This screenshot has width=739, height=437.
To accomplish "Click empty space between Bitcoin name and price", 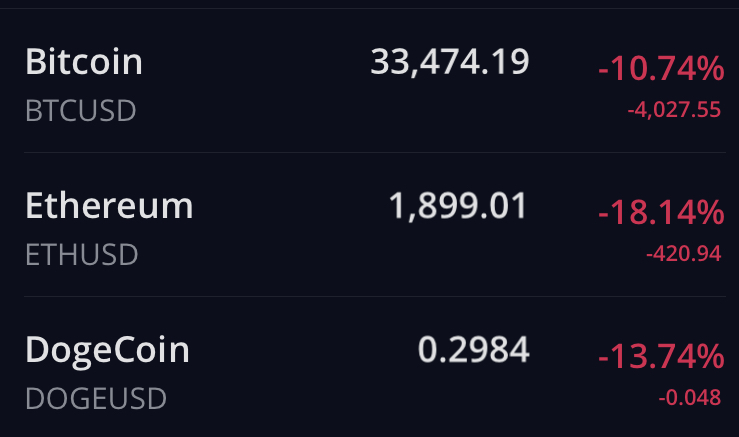I will 255,63.
